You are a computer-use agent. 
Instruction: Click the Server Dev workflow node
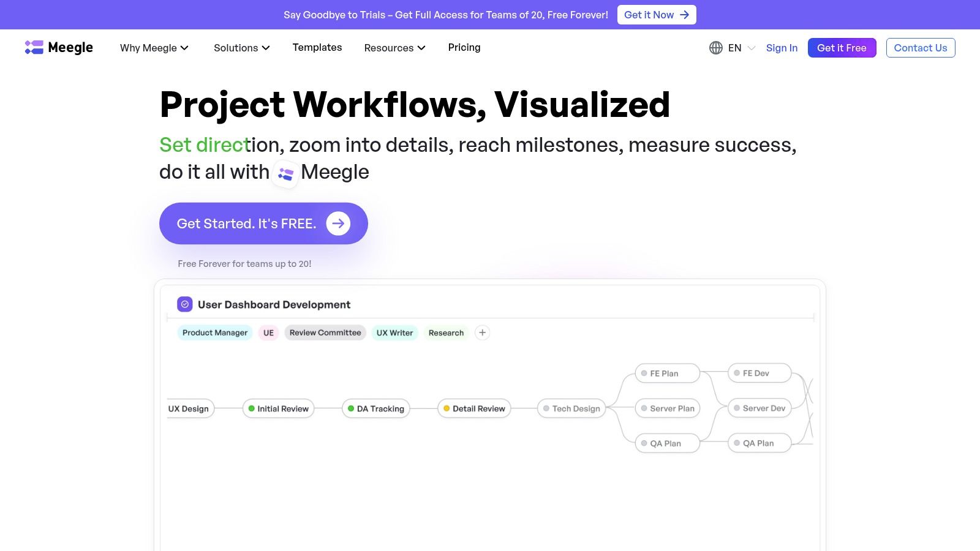point(759,408)
